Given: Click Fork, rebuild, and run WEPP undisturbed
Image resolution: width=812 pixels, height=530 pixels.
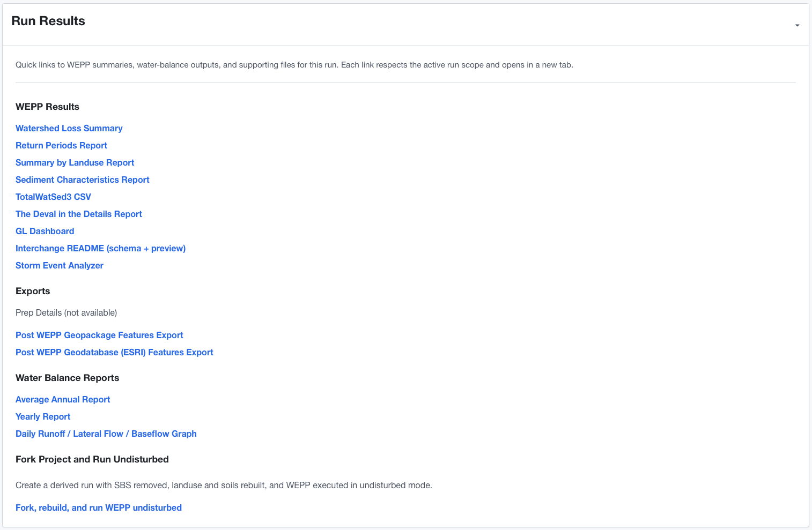Looking at the screenshot, I should 98,507.
